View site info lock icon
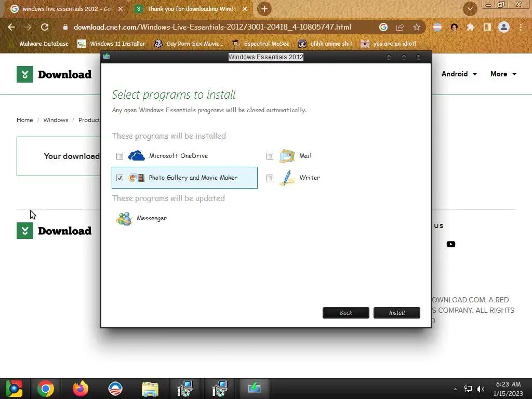This screenshot has height=399, width=532. [x=65, y=27]
